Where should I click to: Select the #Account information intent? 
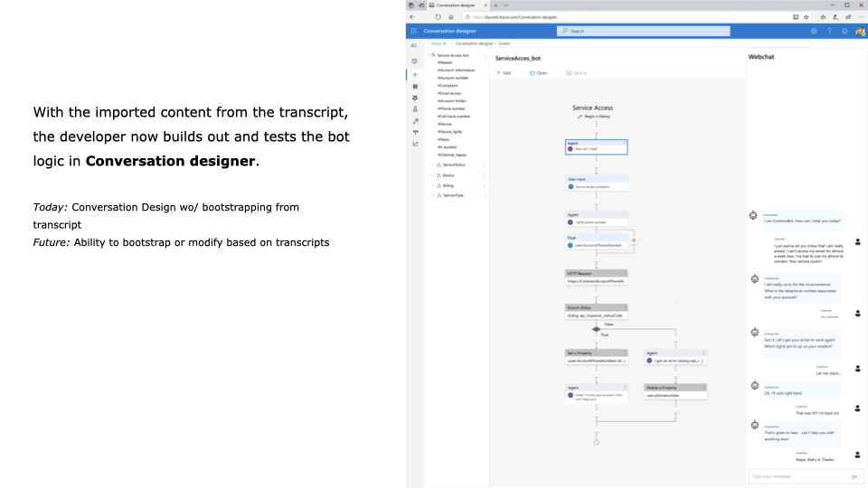click(456, 70)
